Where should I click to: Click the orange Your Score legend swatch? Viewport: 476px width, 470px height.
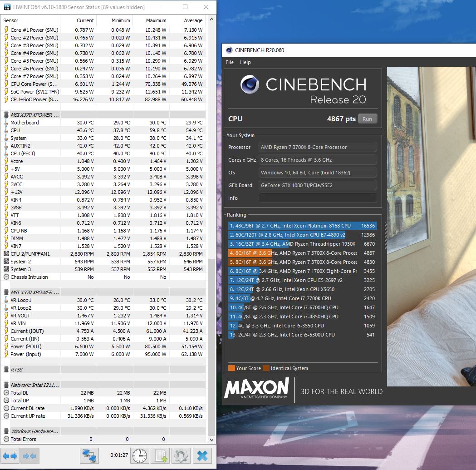[231, 368]
